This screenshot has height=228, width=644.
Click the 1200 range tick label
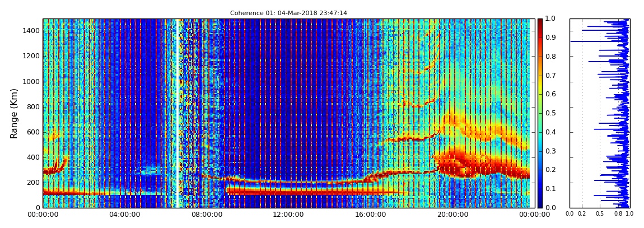pos(31,56)
